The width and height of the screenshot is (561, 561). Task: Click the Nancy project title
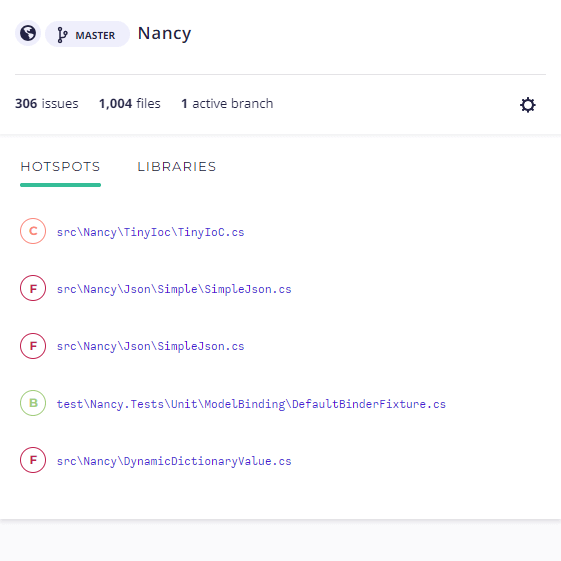pyautogui.click(x=165, y=34)
